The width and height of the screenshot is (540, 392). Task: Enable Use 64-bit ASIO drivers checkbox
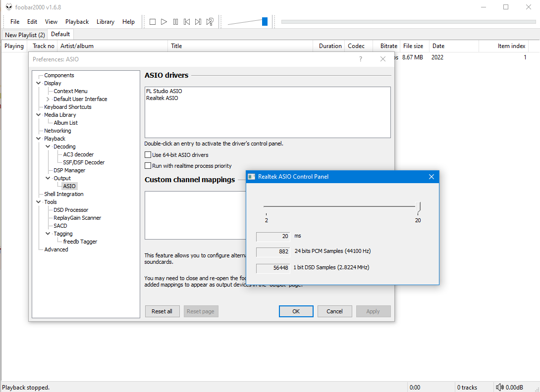148,155
